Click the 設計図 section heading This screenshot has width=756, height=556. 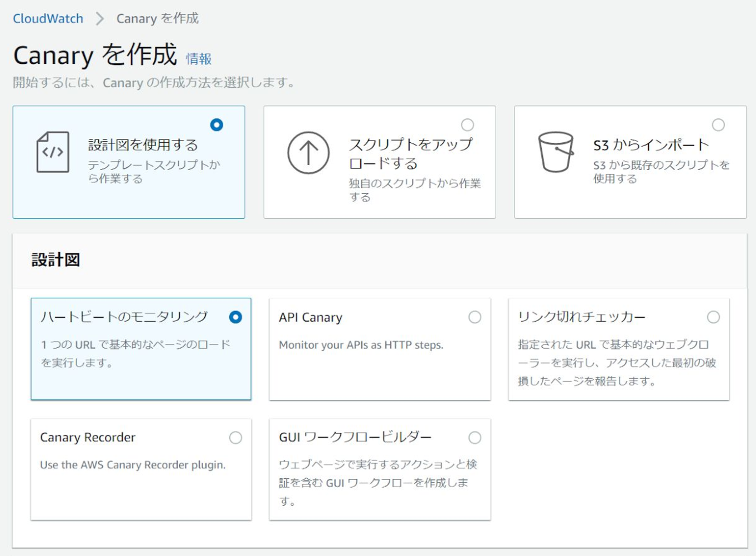[56, 260]
